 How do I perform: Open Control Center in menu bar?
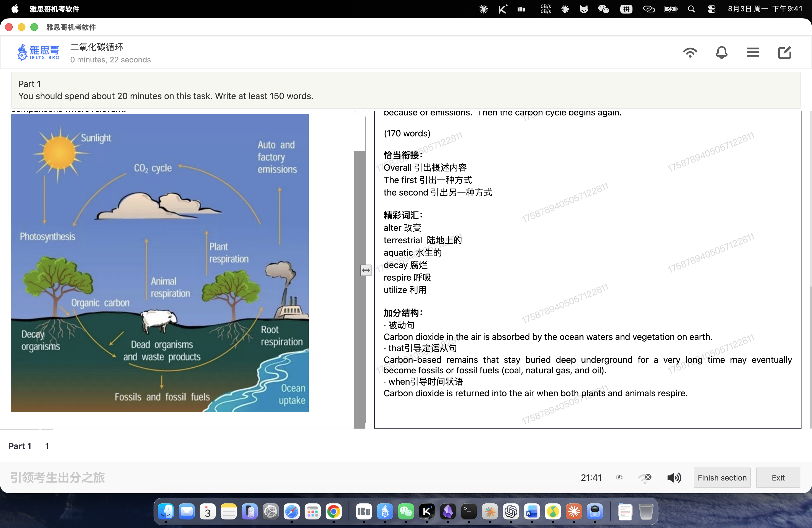(x=711, y=9)
